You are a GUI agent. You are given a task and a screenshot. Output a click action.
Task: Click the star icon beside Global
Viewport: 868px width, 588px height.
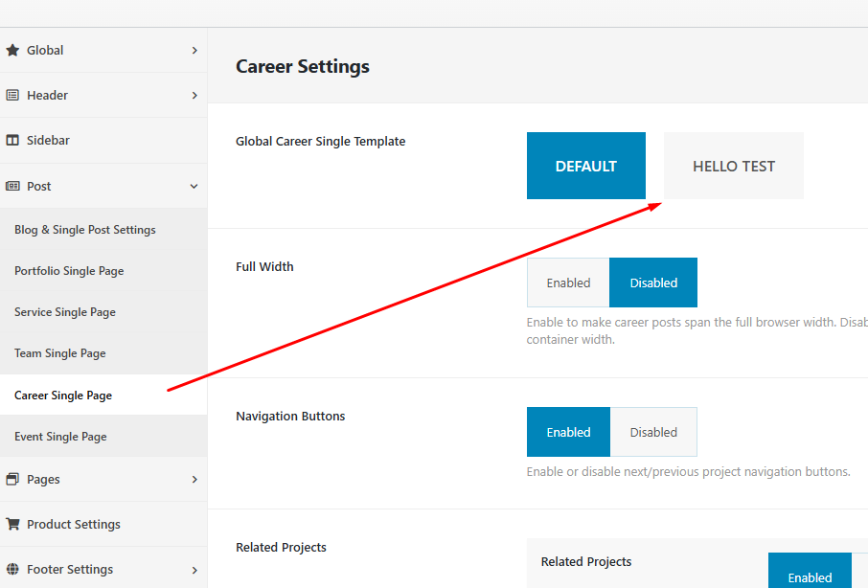coord(12,50)
